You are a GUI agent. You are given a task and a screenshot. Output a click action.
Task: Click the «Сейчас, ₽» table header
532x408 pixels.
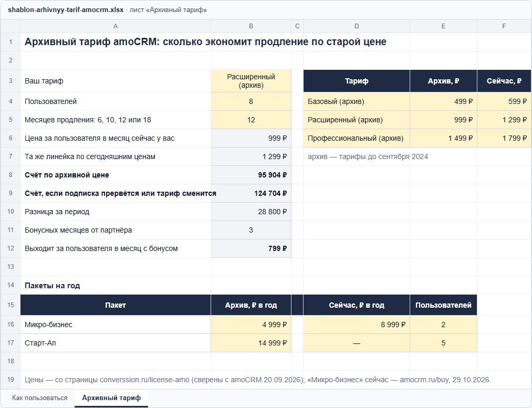click(504, 81)
